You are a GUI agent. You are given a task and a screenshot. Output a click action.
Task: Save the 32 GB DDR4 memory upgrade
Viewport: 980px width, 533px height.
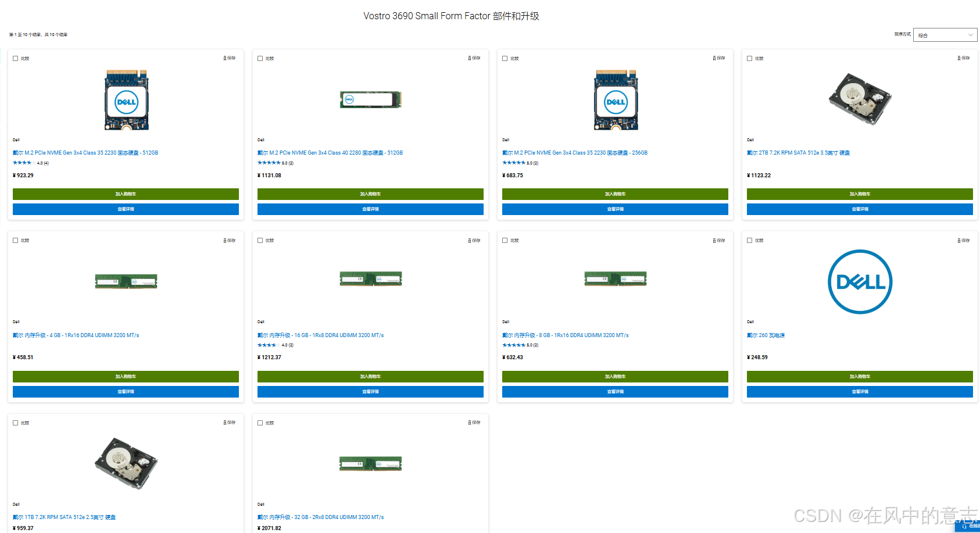[x=474, y=423]
